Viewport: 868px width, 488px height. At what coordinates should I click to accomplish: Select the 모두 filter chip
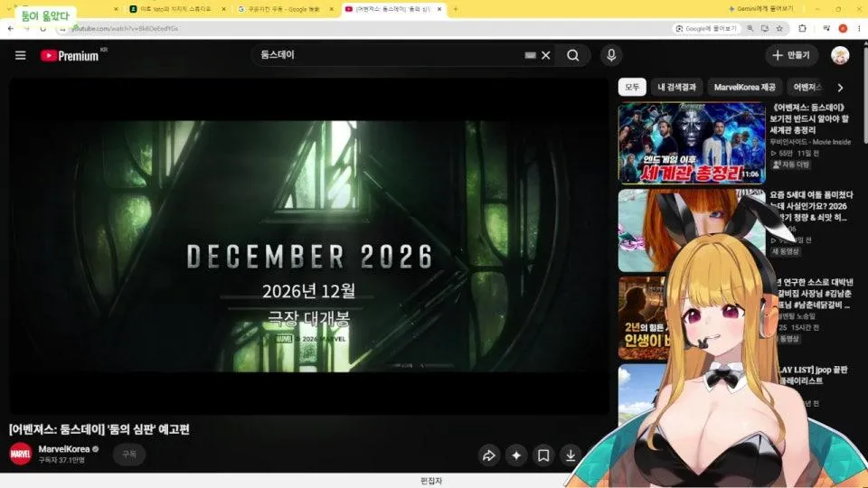[632, 87]
